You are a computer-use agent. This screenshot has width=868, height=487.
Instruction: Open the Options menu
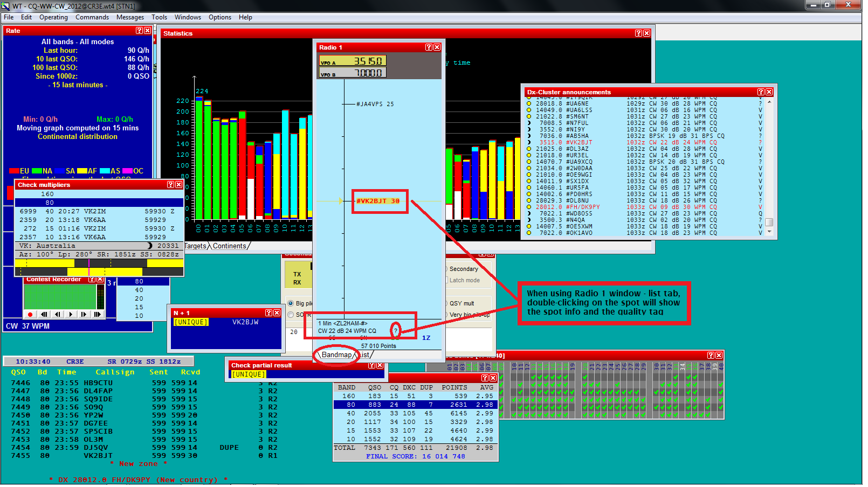(220, 17)
